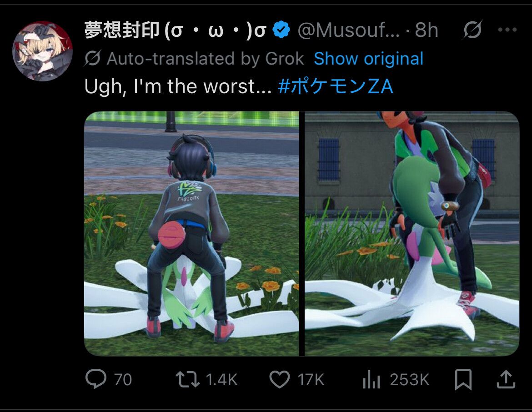Click the repost arrows icon
The width and height of the screenshot is (532, 412).
(x=187, y=379)
